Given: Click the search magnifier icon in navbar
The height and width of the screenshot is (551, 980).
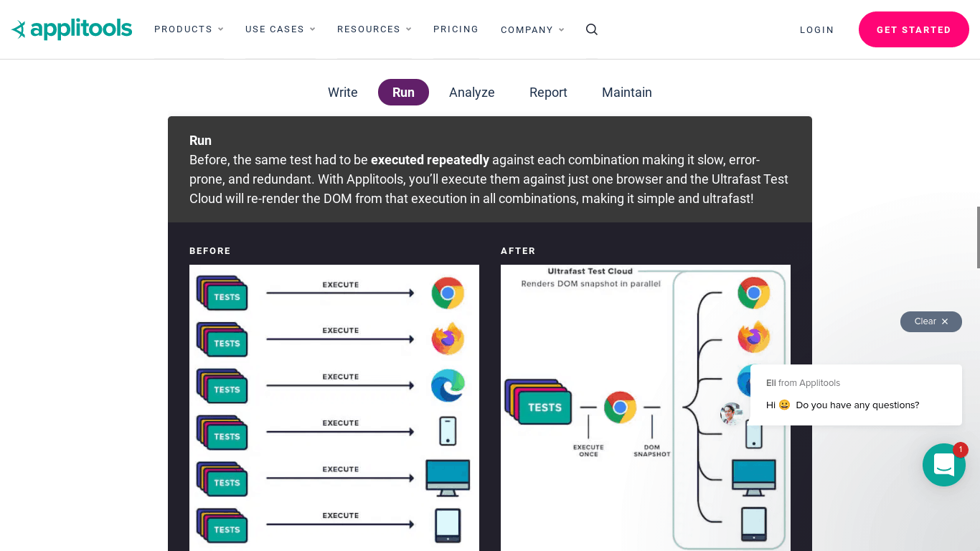Looking at the screenshot, I should tap(592, 29).
